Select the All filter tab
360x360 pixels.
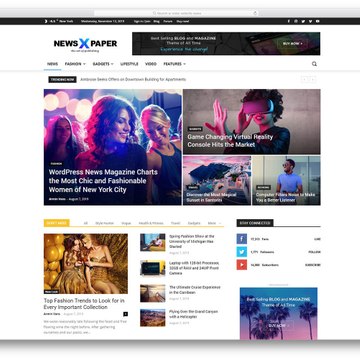[86, 223]
